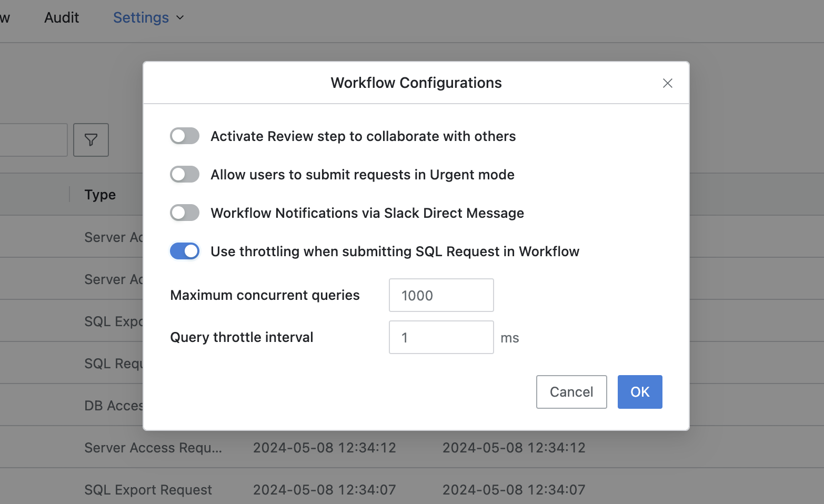The width and height of the screenshot is (824, 504).
Task: Close the Workflow Configurations dialog with X
Action: click(668, 83)
